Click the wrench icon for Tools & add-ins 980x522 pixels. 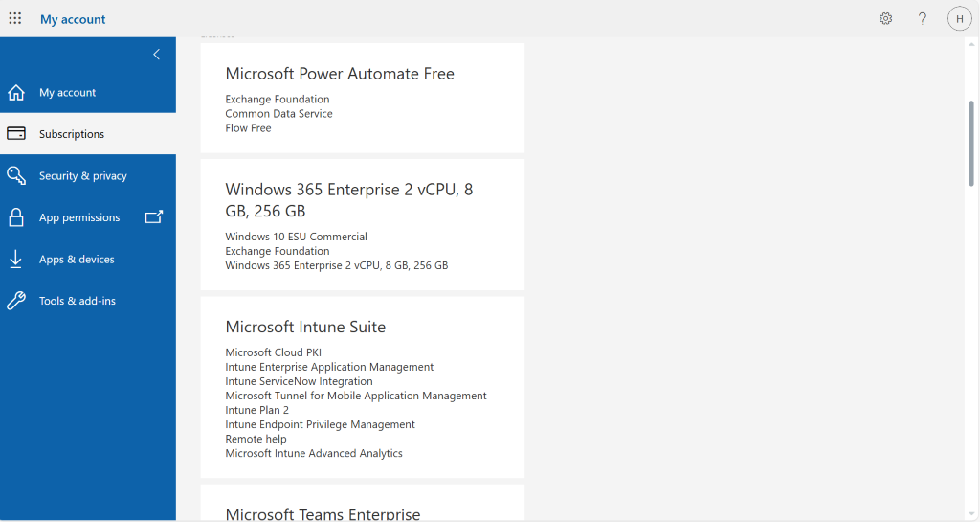tap(16, 301)
